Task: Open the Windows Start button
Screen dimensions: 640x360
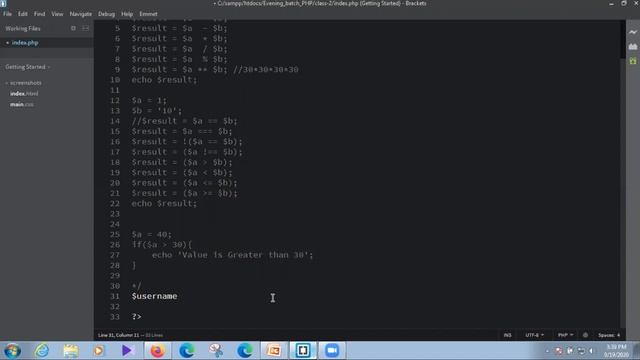Action: (x=12, y=351)
